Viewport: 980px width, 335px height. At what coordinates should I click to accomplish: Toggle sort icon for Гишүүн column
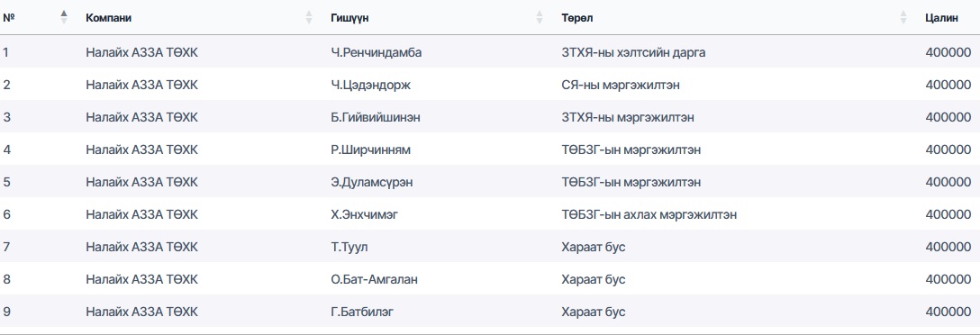point(540,17)
